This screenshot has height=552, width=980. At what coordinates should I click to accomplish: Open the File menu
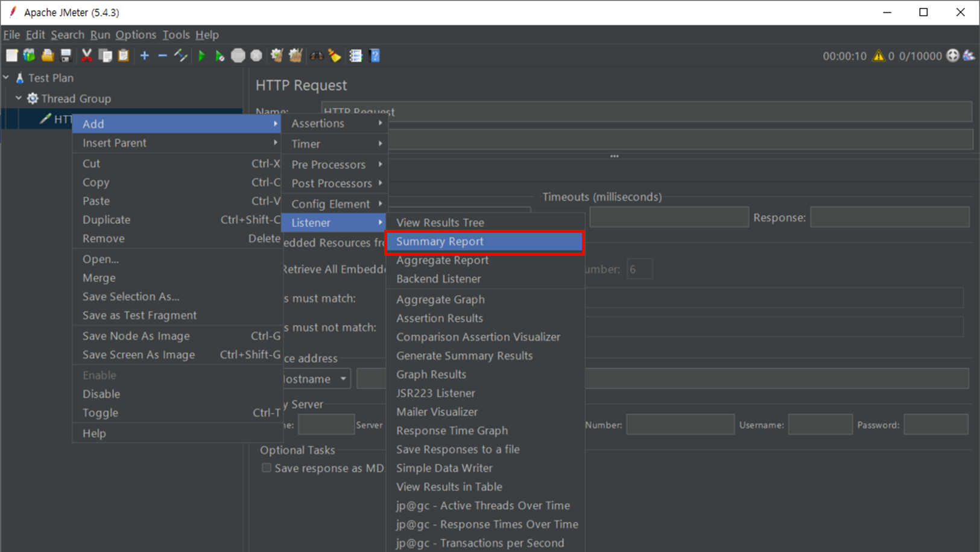(11, 35)
